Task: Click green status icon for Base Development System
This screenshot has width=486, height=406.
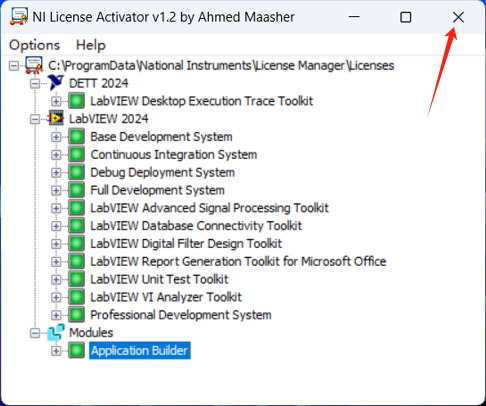Action: (x=76, y=136)
